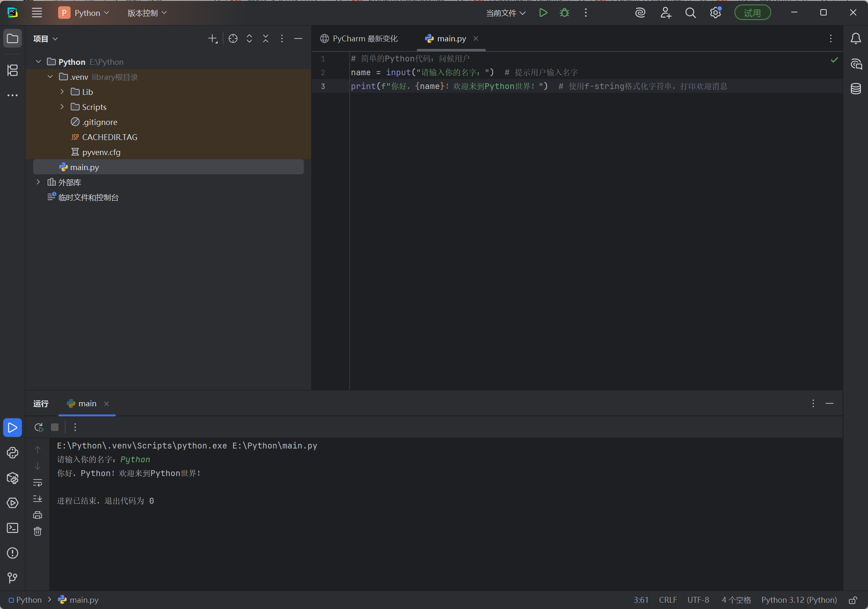Clear the run console output

[x=38, y=531]
